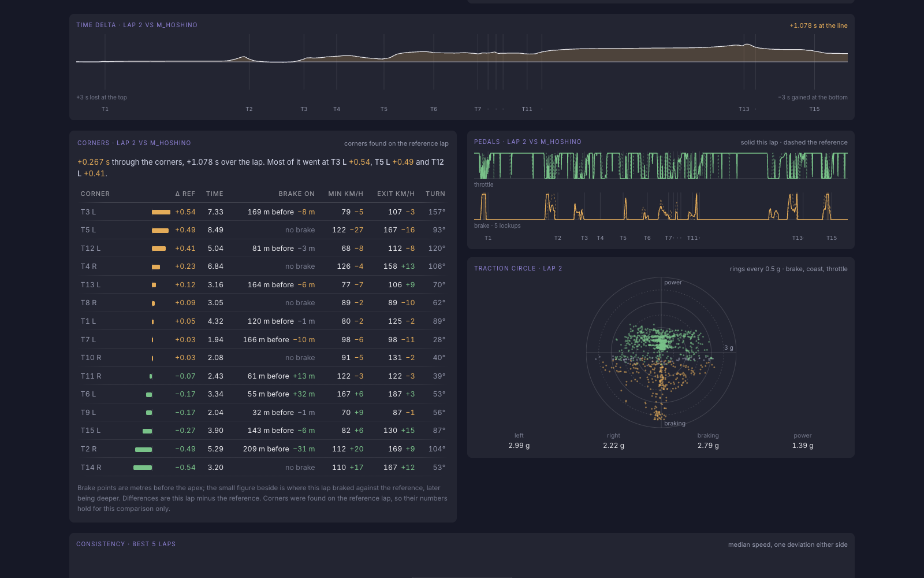This screenshot has height=578, width=924.
Task: Select the T11 R corner row name
Action: click(x=91, y=376)
